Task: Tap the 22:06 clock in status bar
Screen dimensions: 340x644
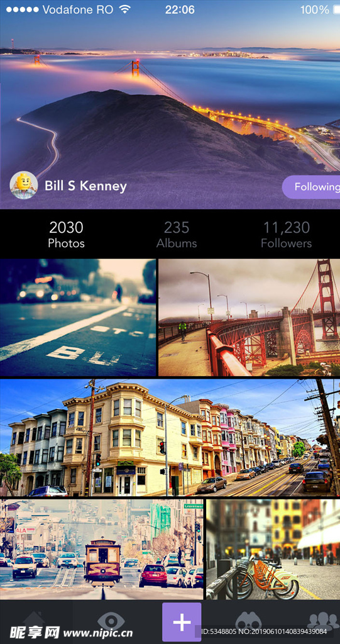Action: (180, 9)
